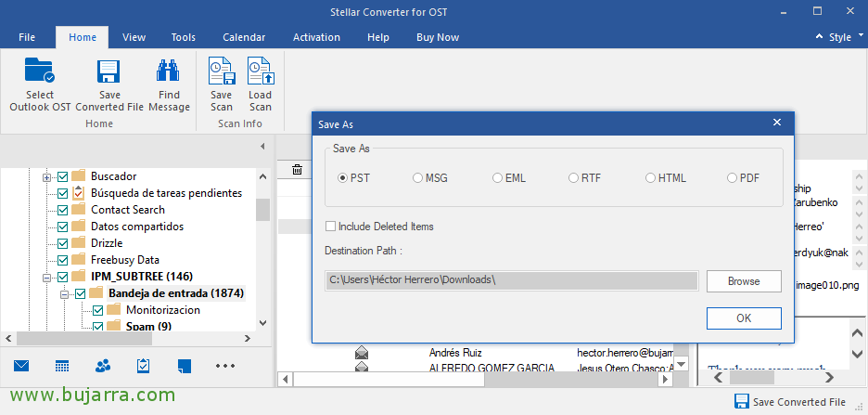Toggle the Monitorizacion folder checkbox
The height and width of the screenshot is (415, 868).
pyautogui.click(x=98, y=310)
